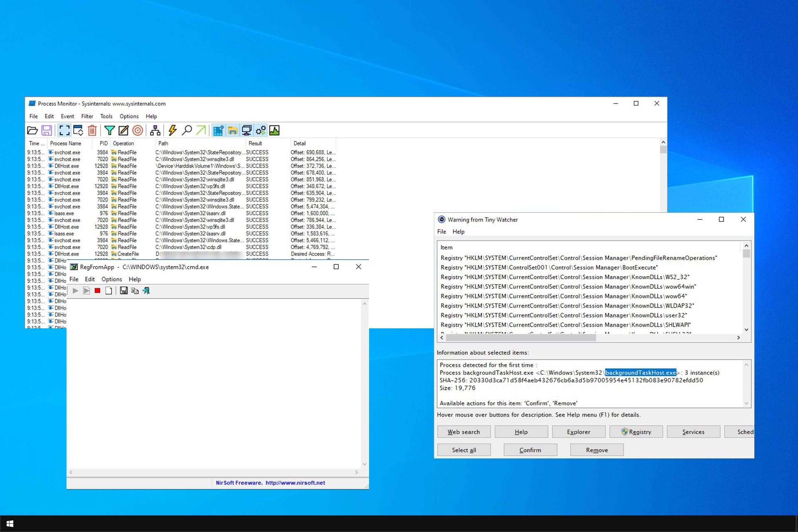Click the Process Monitor scroll-up arrow
The image size is (798, 532).
click(663, 142)
